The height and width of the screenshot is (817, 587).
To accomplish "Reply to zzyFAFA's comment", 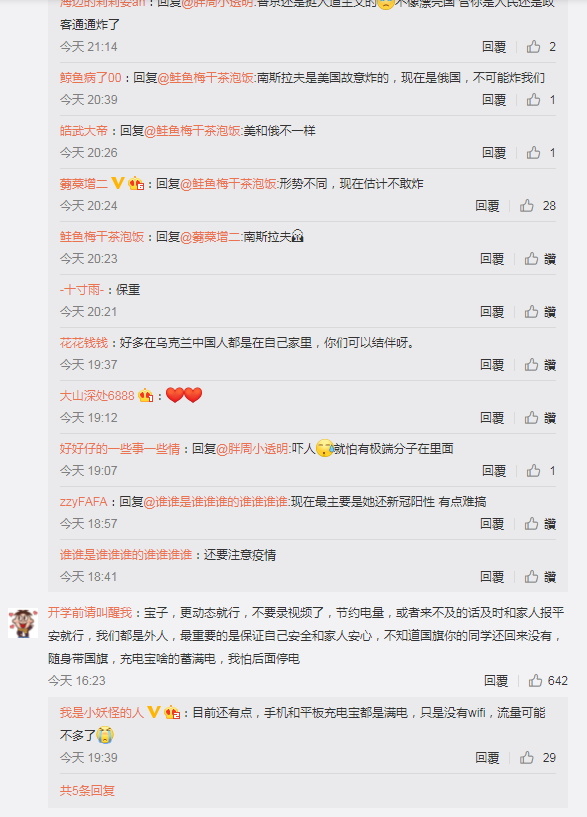I will (x=492, y=524).
